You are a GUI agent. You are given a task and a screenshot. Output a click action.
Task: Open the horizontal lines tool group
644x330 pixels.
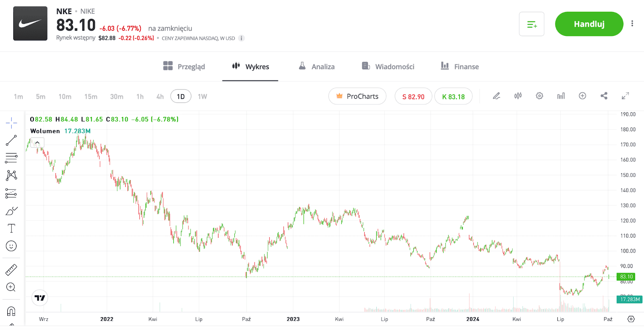[11, 158]
